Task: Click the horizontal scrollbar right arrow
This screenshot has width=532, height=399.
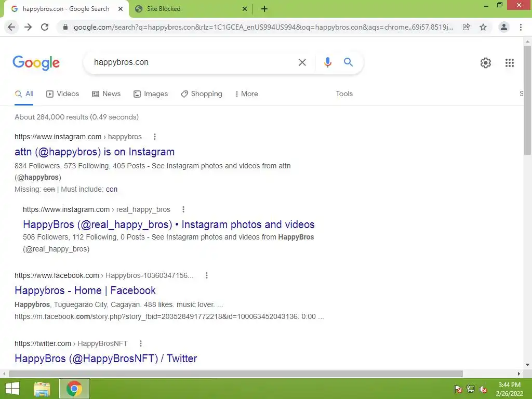Action: click(519, 374)
